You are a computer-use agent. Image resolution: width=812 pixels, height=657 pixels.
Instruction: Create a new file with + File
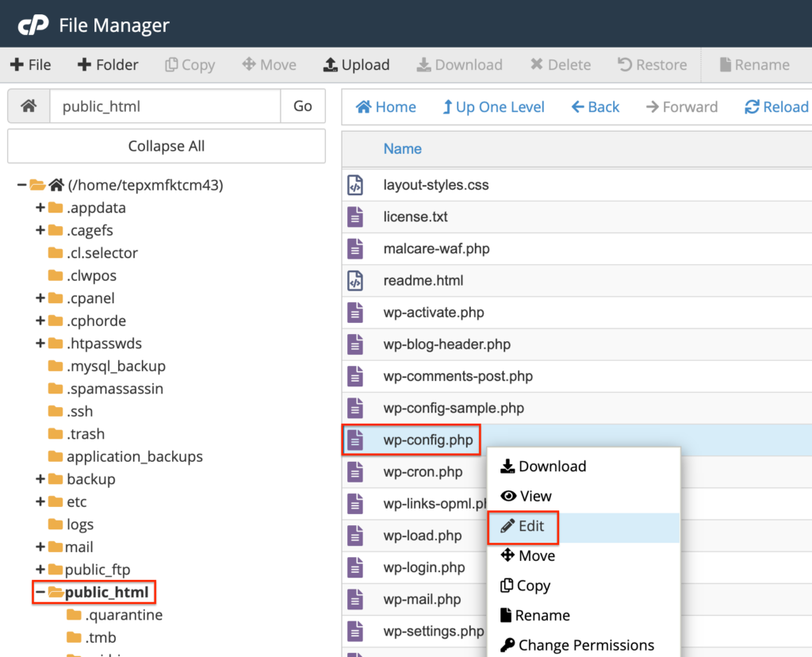click(x=31, y=65)
